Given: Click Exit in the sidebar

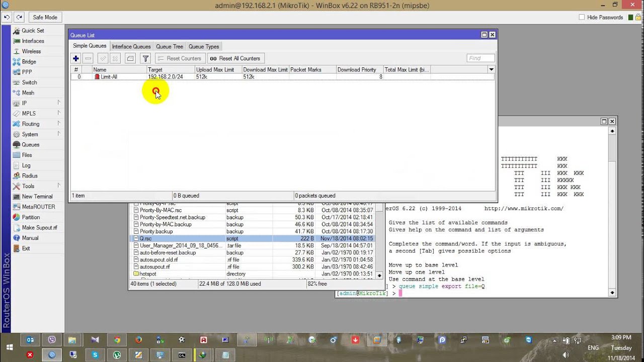Looking at the screenshot, I should click(x=26, y=248).
